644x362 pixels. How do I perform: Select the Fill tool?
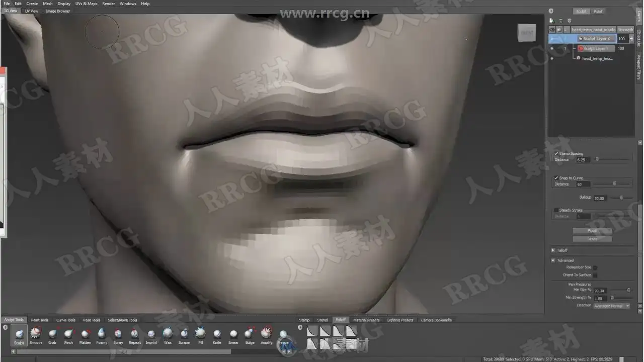pos(201,335)
